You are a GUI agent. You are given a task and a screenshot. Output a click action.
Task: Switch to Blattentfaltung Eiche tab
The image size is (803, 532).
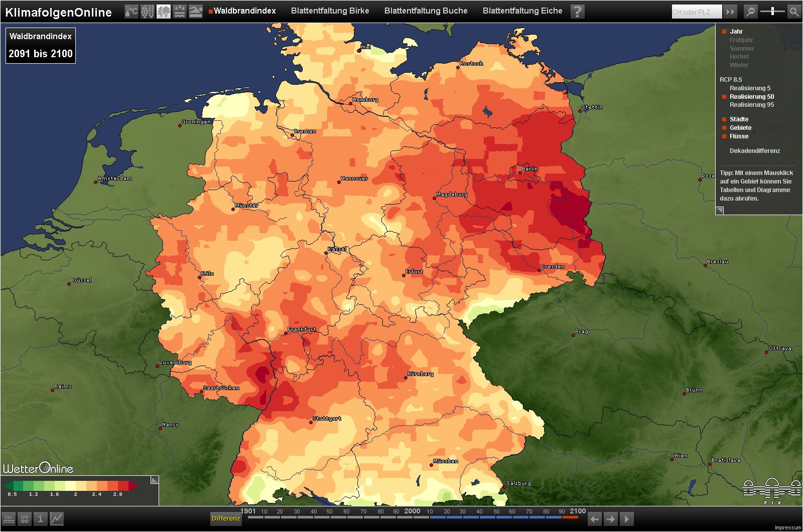(522, 11)
